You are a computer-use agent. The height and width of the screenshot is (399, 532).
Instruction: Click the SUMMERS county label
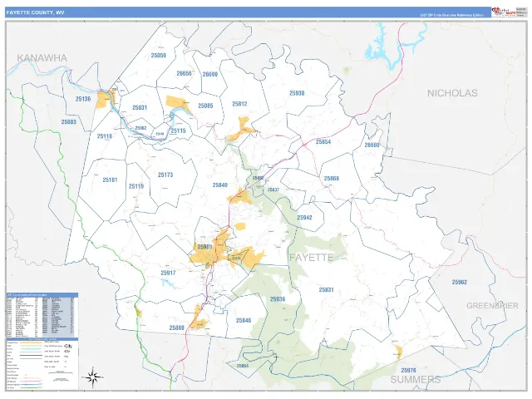(416, 379)
